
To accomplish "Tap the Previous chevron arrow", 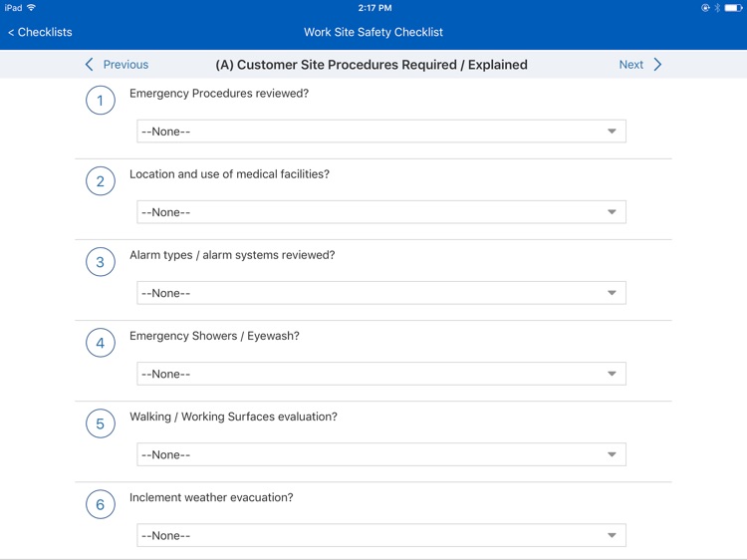I will click(89, 65).
